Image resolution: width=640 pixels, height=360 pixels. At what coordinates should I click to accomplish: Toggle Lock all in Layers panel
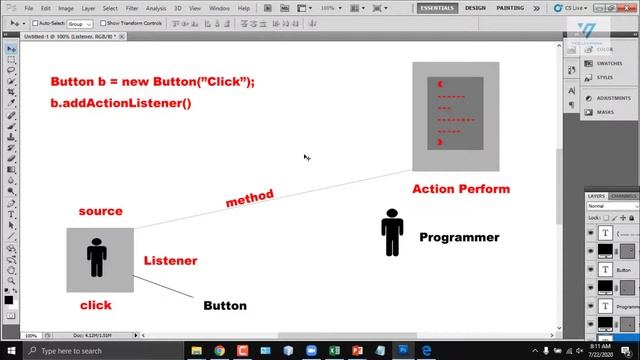[631, 218]
